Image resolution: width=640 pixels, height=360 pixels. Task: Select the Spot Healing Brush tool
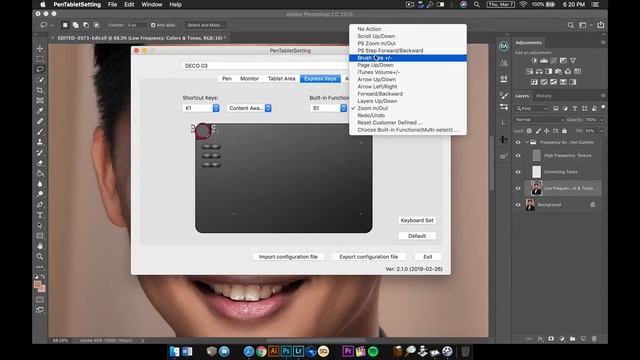(40, 121)
